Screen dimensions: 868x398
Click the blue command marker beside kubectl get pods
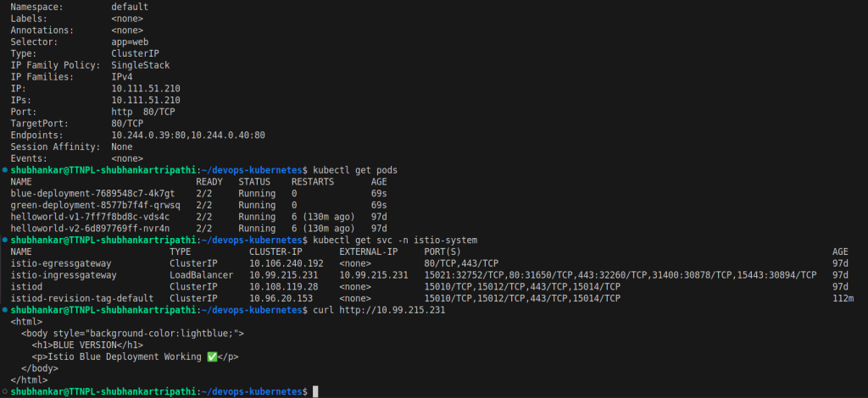coord(5,170)
